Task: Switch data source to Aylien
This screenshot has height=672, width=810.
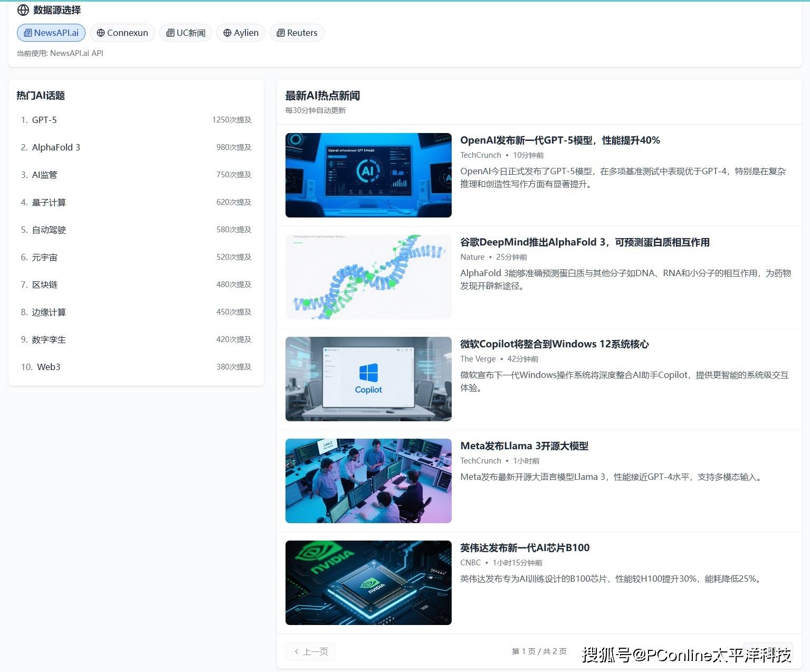Action: [241, 33]
